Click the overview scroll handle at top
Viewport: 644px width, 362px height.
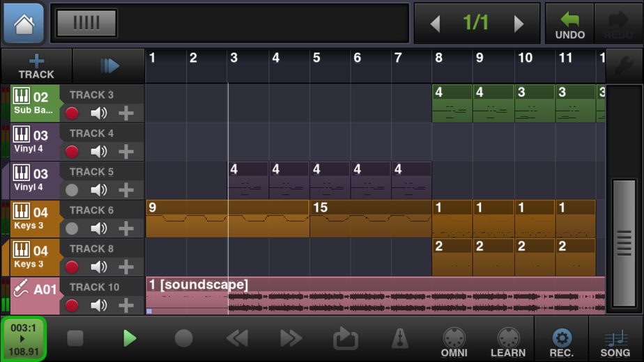click(86, 22)
